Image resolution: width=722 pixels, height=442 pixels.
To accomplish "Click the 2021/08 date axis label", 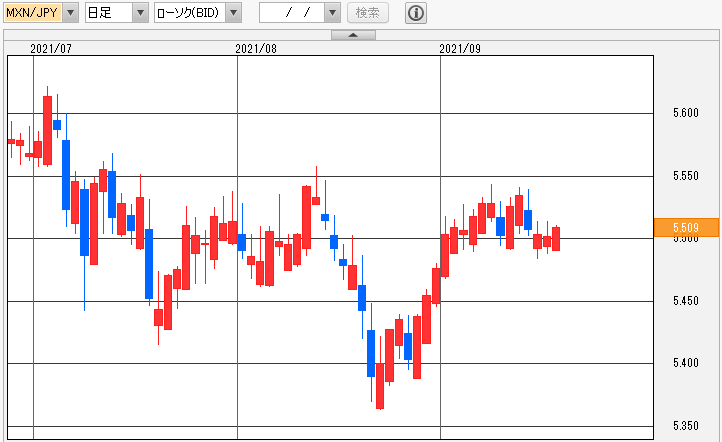I will click(256, 49).
